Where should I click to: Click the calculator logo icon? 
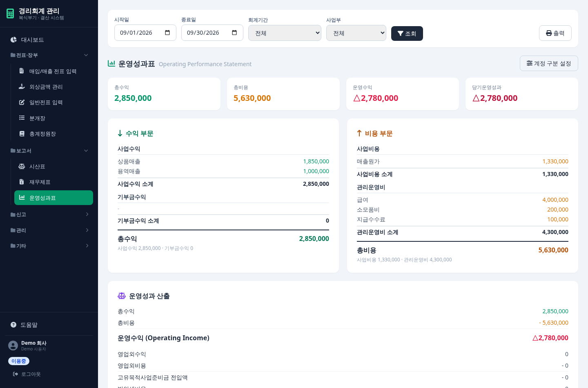[10, 13]
